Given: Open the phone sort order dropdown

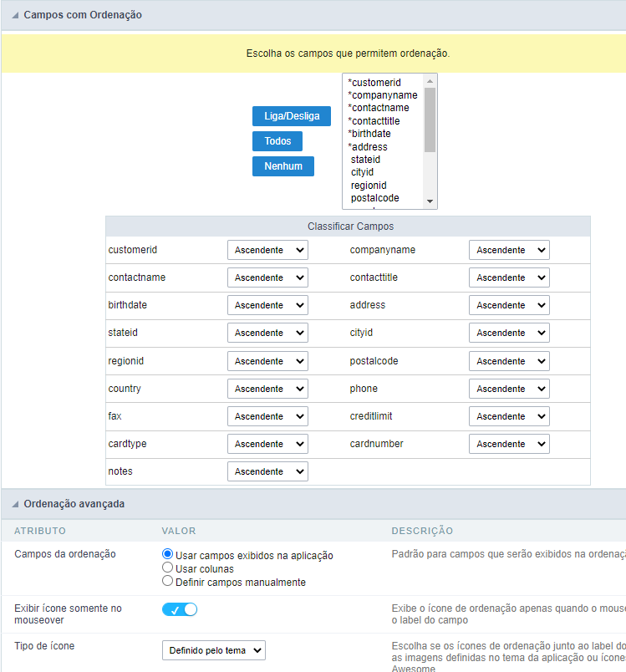Looking at the screenshot, I should coord(509,389).
